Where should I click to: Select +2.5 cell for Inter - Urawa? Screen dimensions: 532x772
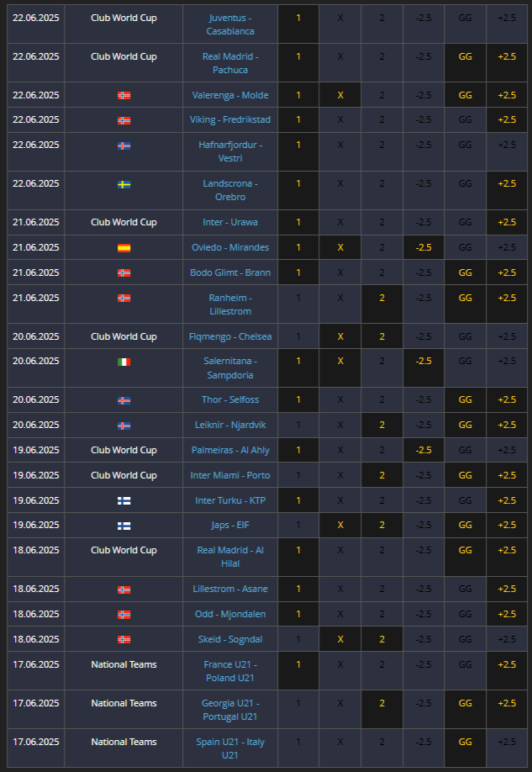click(507, 222)
